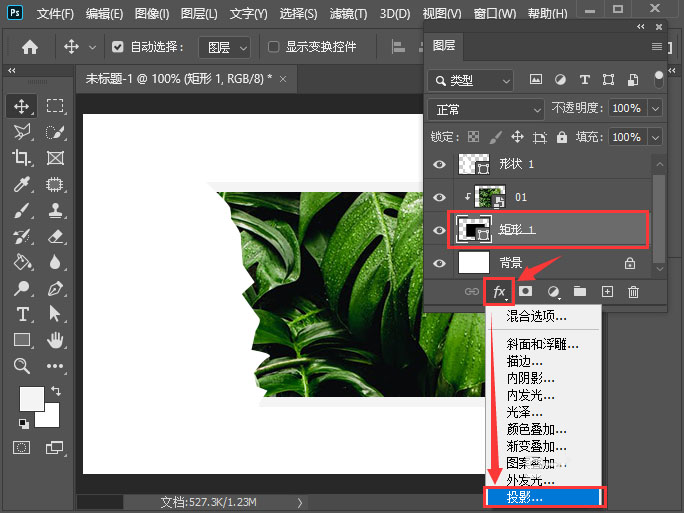Toggle the 自动选择 checkbox
The height and width of the screenshot is (513, 684).
[118, 47]
